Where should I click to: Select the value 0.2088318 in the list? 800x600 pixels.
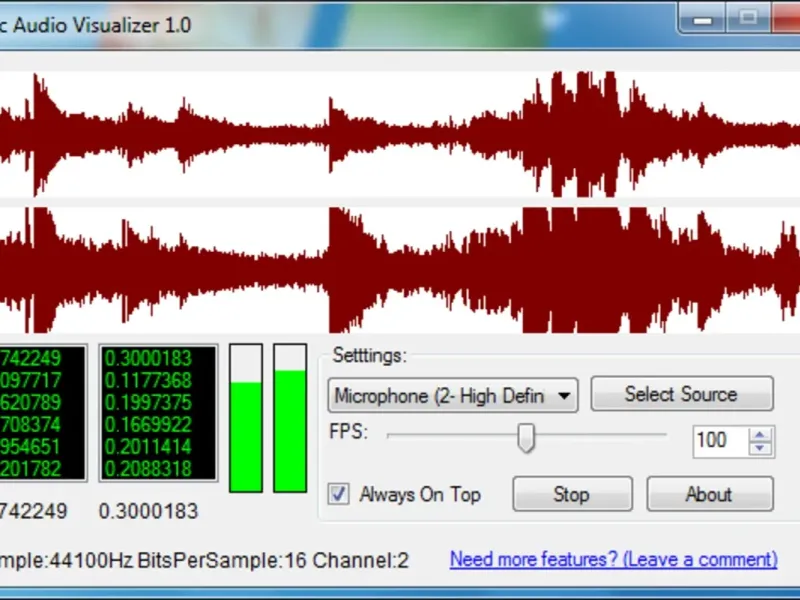pos(148,468)
